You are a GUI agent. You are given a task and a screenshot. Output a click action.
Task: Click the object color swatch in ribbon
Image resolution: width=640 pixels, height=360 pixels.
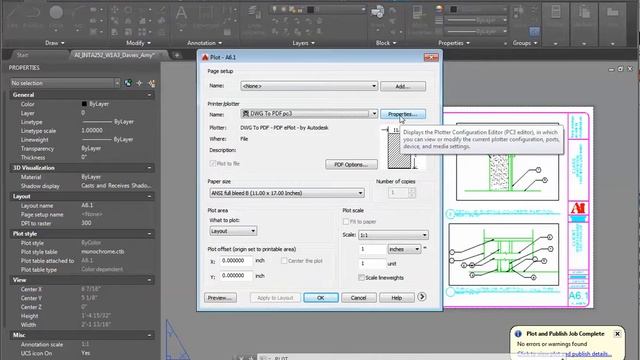point(453,9)
